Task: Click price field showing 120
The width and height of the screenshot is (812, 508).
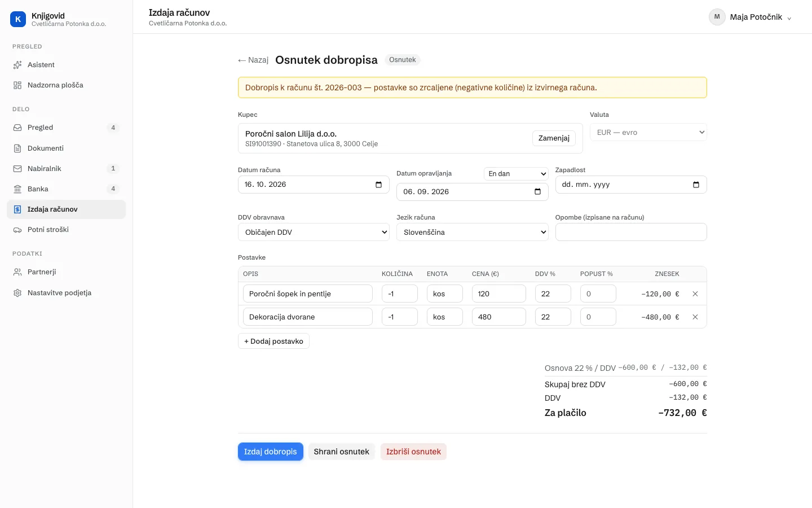Action: coord(499,294)
